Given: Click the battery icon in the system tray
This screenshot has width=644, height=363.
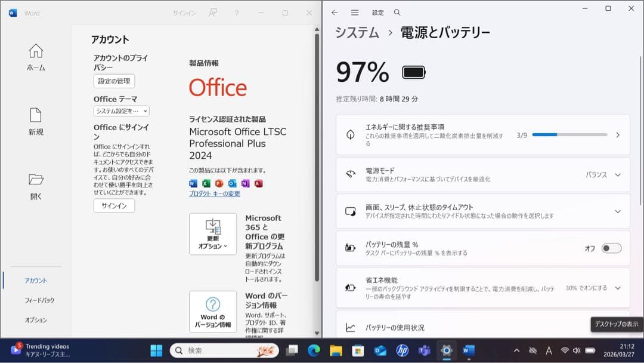Looking at the screenshot, I should click(590, 350).
